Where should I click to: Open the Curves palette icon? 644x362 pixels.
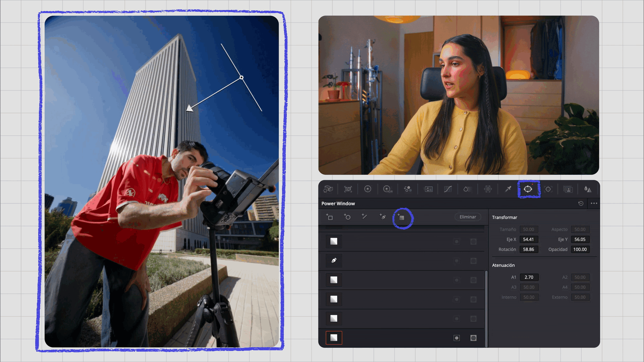(x=448, y=189)
